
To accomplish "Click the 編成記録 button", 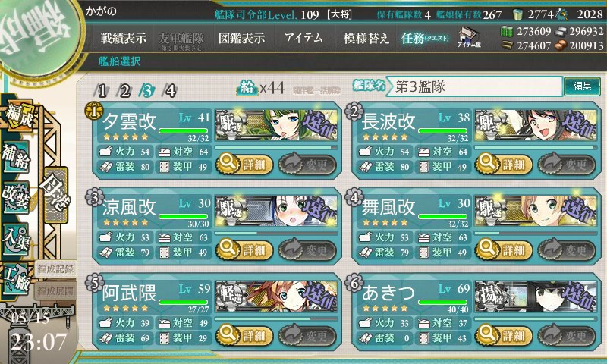I will tap(55, 269).
